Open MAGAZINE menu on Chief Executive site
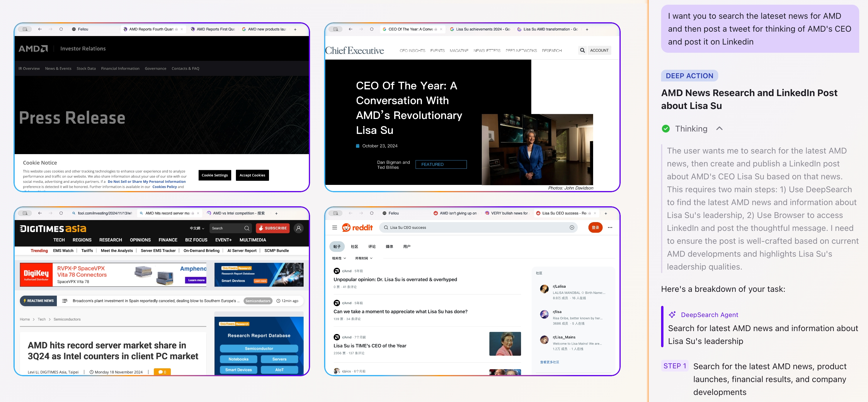 [x=459, y=51]
